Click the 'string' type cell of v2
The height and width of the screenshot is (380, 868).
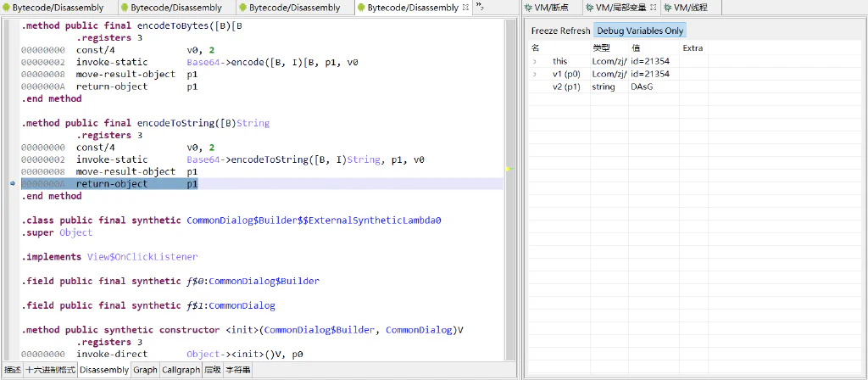[x=604, y=87]
